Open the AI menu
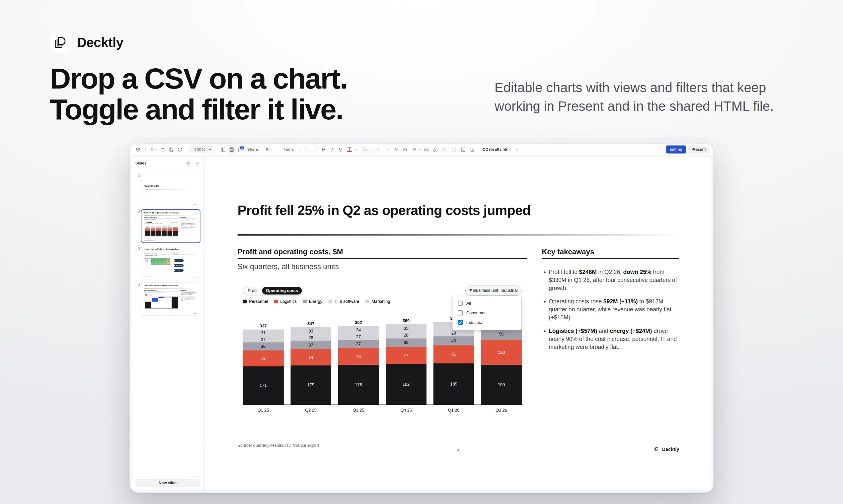The height and width of the screenshot is (504, 843). (268, 150)
